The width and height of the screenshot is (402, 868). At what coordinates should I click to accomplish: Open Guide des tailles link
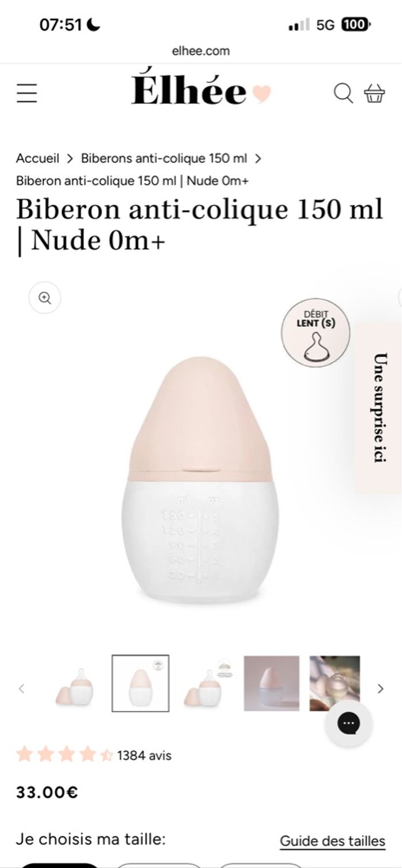click(x=333, y=842)
